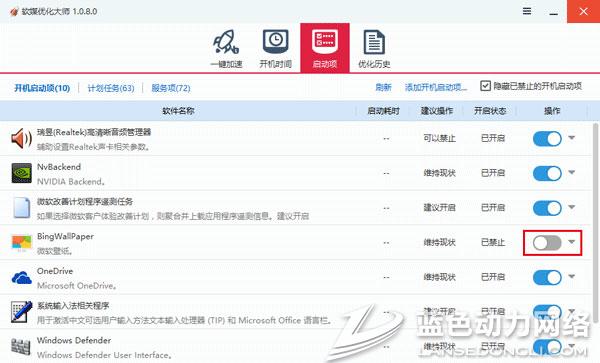The height and width of the screenshot is (363, 600).
Task: Toggle Windows Defender startup switch
Action: 547,346
